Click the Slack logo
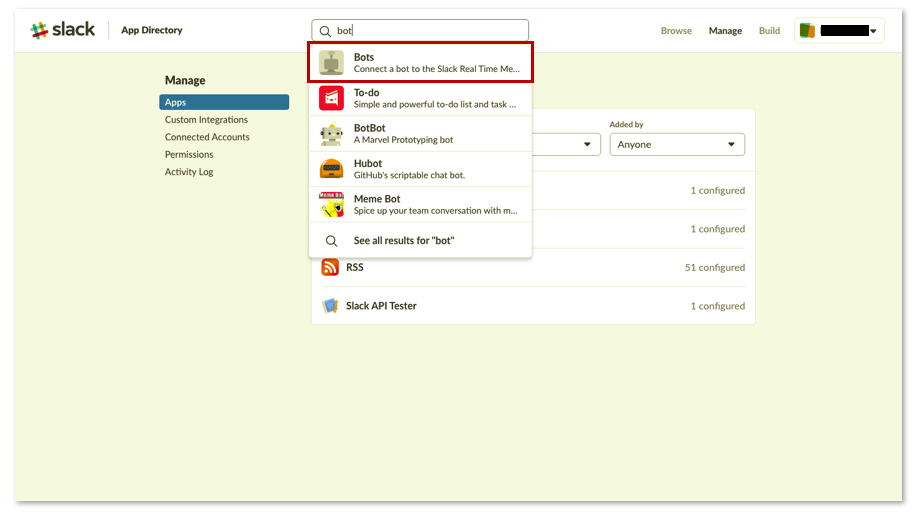Viewport: 913px width, 513px height. 62,30
